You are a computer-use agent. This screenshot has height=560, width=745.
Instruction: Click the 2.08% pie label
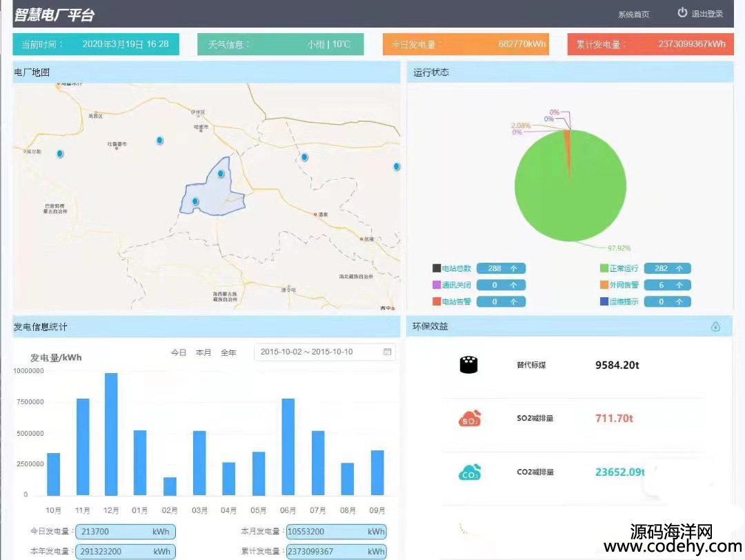pos(521,126)
